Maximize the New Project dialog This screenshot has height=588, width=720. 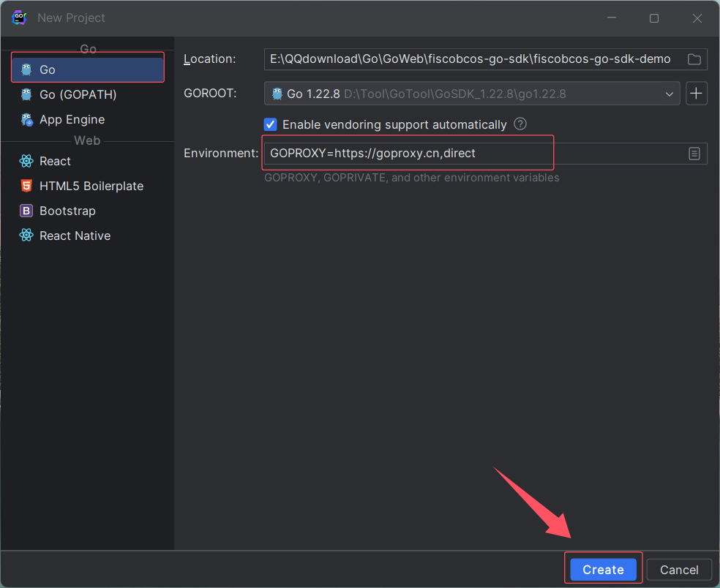tap(654, 18)
